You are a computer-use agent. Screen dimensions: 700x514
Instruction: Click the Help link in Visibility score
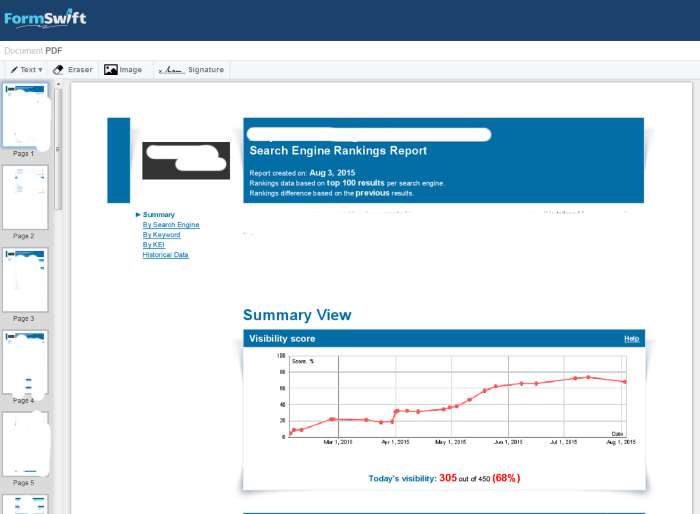click(x=631, y=339)
